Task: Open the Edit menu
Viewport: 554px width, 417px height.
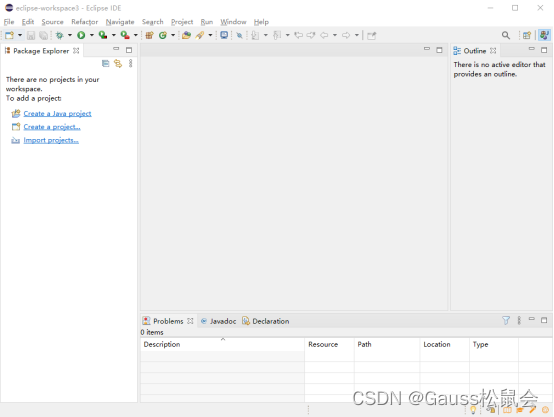Action: click(x=28, y=22)
